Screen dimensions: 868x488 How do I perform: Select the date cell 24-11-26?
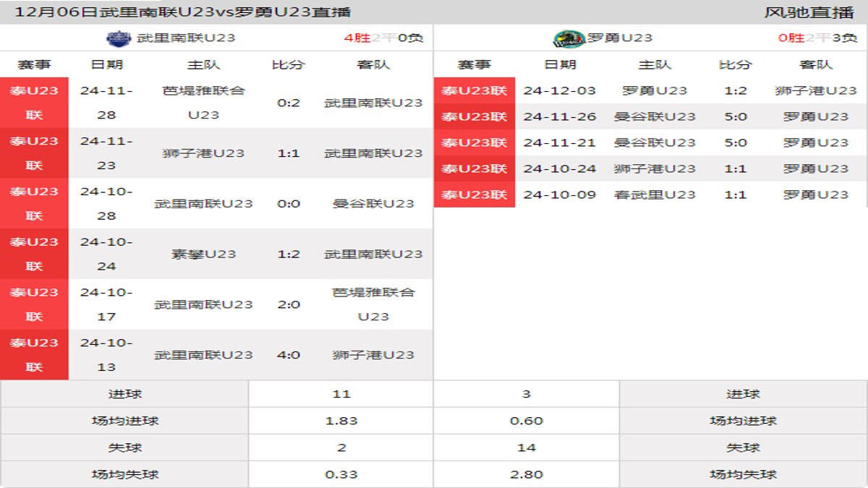560,116
